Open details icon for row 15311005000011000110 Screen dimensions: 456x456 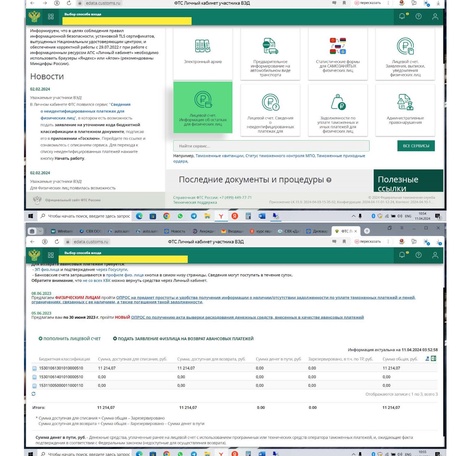[x=34, y=386]
